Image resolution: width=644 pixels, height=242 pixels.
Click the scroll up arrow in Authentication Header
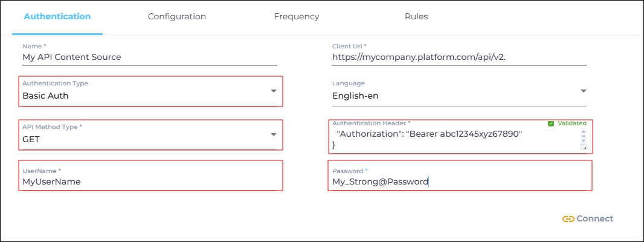coord(583,131)
